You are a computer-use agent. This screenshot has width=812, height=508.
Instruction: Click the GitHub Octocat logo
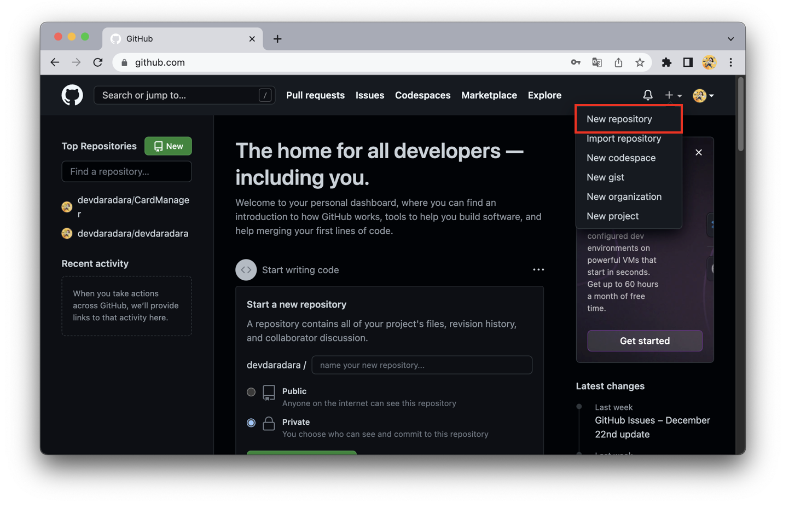[x=72, y=95]
